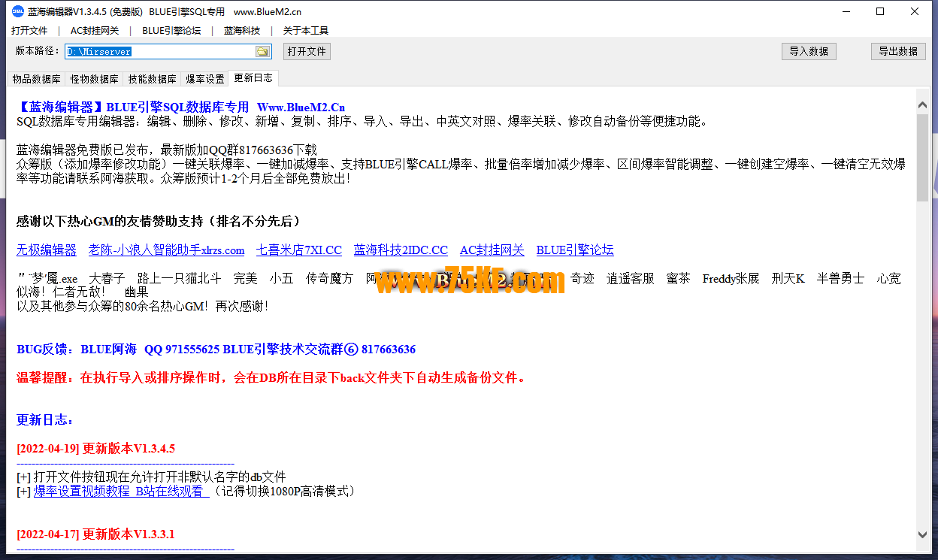Click the note 记得切换1080P高清模式
This screenshot has height=560, width=938.
(x=283, y=492)
